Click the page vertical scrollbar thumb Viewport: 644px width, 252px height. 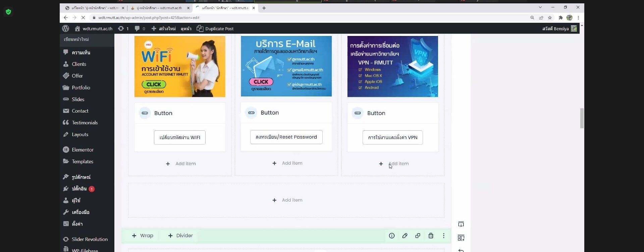(x=582, y=118)
